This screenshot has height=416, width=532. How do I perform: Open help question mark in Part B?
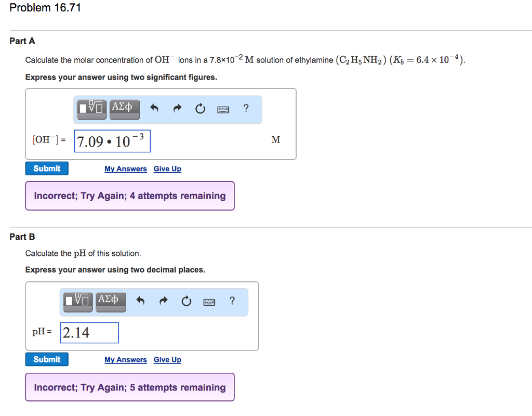pyautogui.click(x=232, y=301)
